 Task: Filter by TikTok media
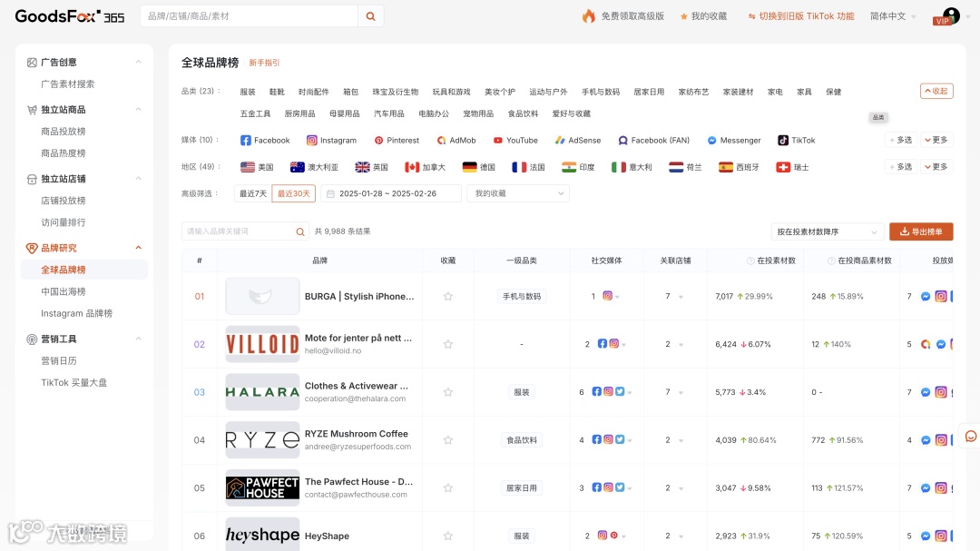click(x=797, y=140)
